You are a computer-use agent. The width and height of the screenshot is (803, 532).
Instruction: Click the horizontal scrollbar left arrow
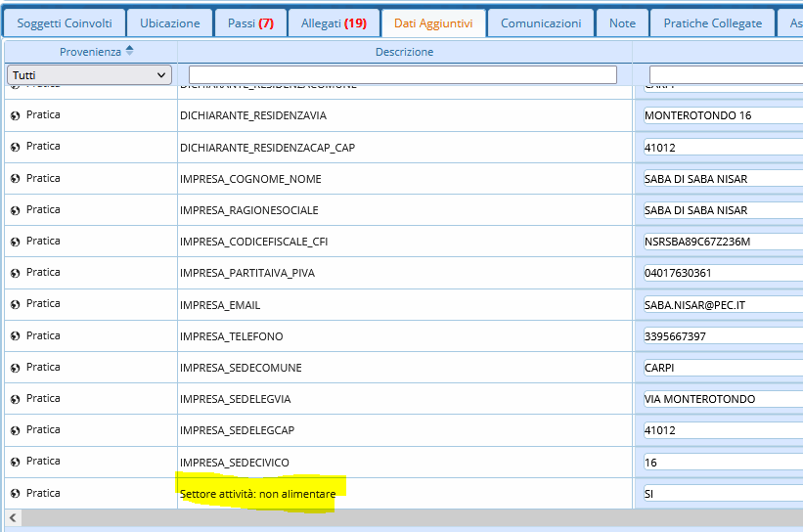point(11,517)
